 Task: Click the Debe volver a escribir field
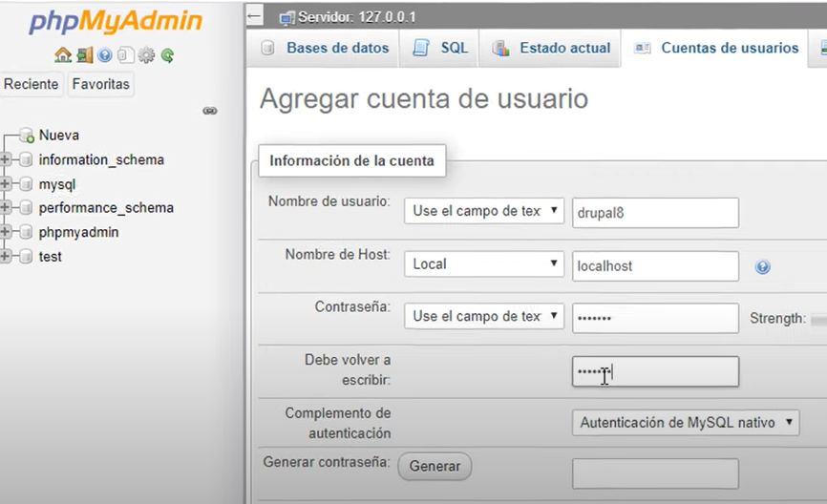point(656,371)
